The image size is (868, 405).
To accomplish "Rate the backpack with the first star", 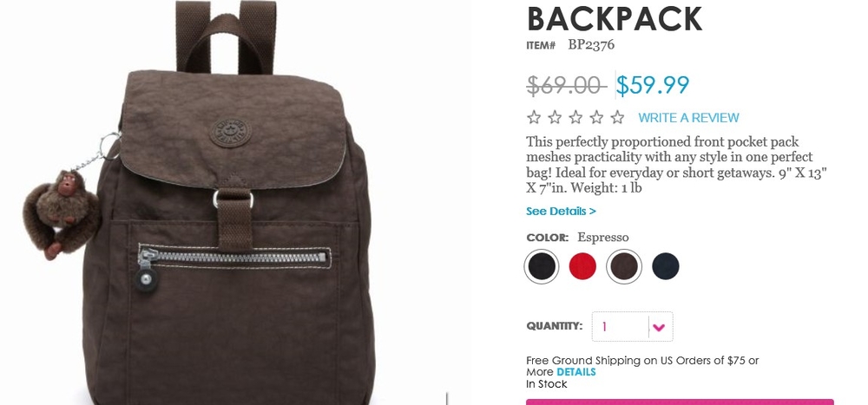I will tap(534, 117).
